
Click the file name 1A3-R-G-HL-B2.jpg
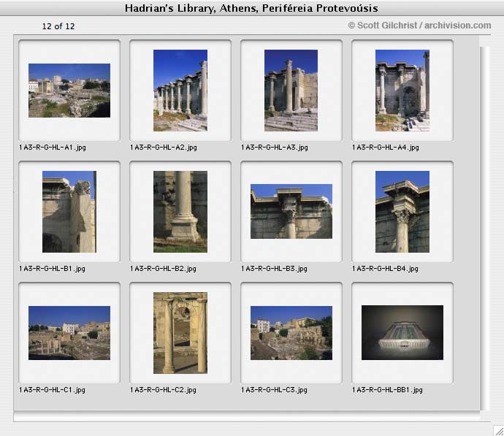click(x=163, y=269)
